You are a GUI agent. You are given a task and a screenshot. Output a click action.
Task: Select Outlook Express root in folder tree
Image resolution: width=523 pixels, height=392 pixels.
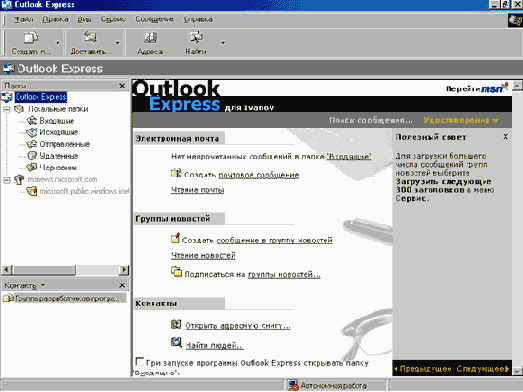(41, 97)
